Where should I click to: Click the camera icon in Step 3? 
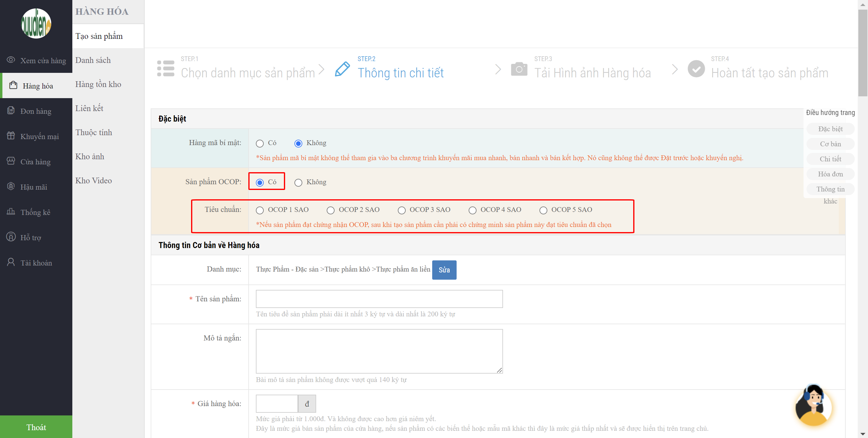point(519,69)
